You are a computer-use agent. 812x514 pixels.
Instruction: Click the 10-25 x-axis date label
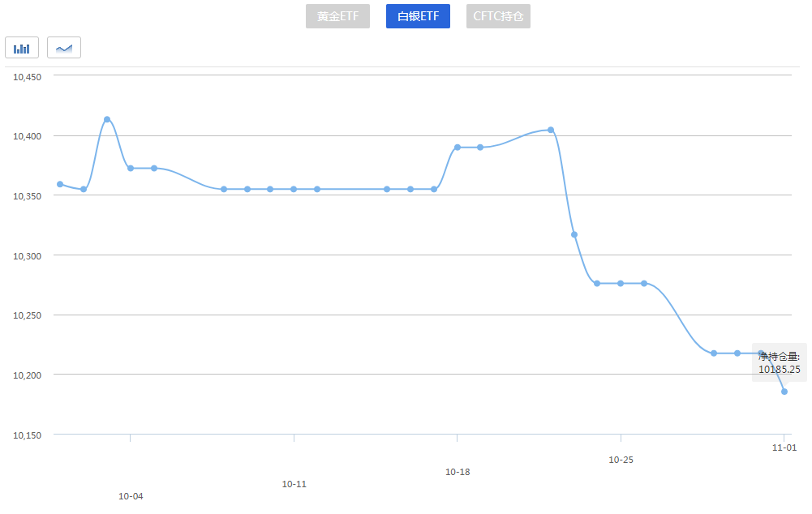coord(621,460)
